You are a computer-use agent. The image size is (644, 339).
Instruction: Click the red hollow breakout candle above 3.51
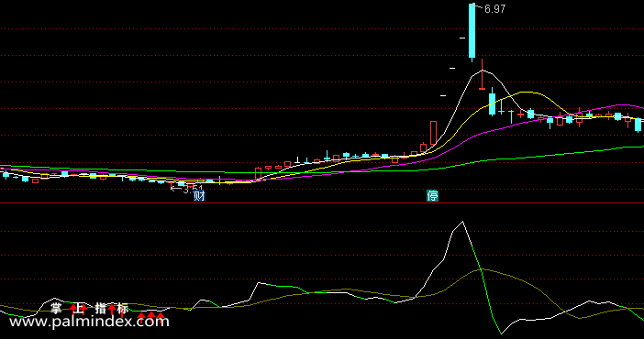point(259,173)
